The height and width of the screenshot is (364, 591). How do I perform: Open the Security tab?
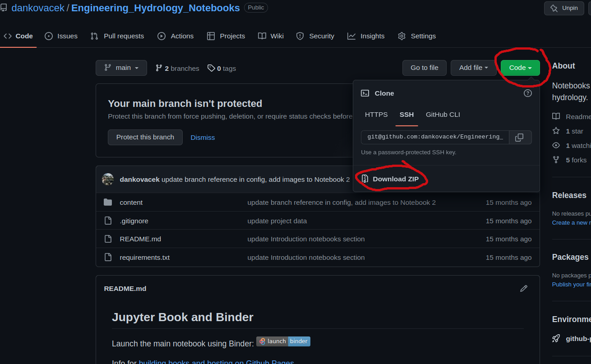click(315, 36)
